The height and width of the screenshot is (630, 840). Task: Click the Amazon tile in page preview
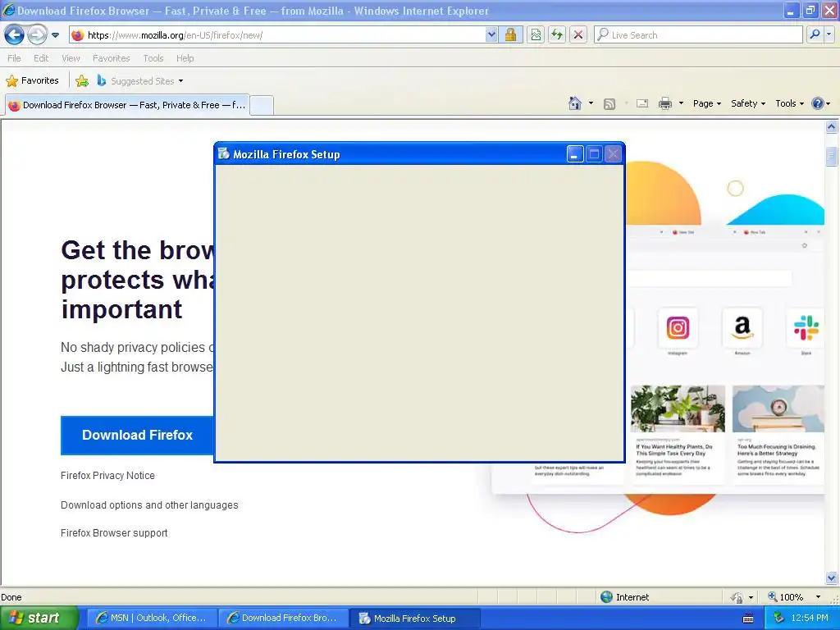[742, 327]
